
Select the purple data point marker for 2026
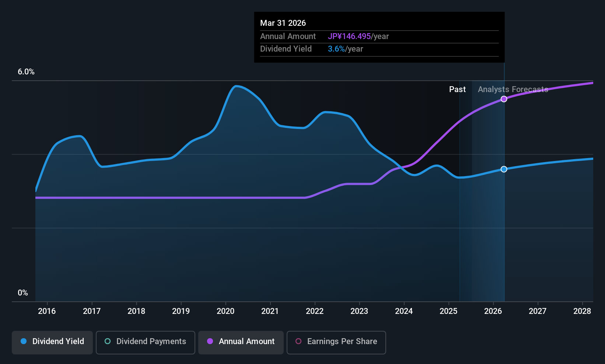(x=504, y=99)
